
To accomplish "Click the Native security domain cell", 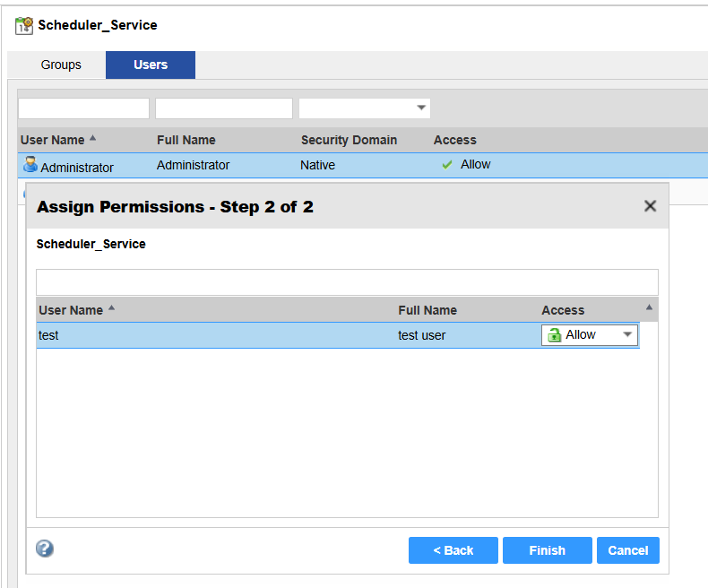I will (317, 165).
